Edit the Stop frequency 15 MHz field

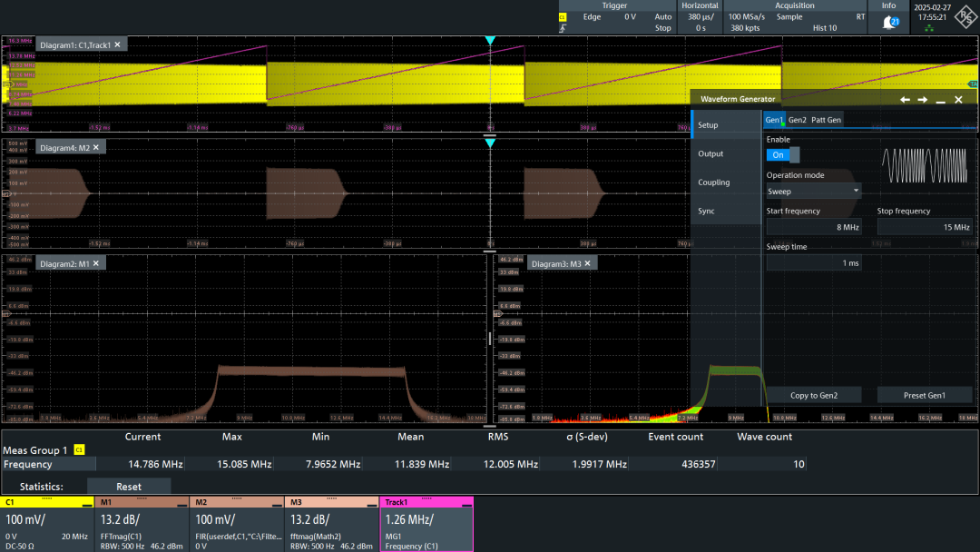pos(925,227)
